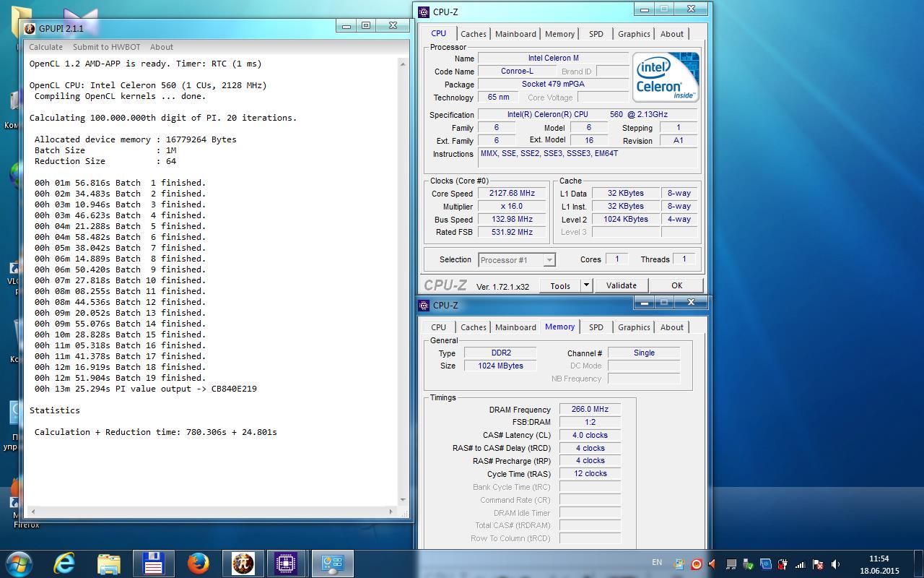Screen dimensions: 924x578
Task: Click GPUPI vertical scrollbar down arrow
Action: pos(404,499)
